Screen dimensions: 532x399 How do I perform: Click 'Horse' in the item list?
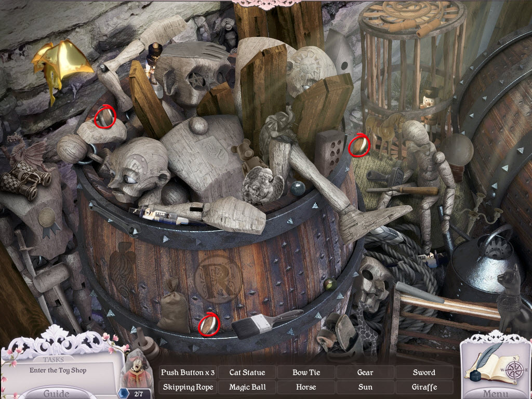306,387
